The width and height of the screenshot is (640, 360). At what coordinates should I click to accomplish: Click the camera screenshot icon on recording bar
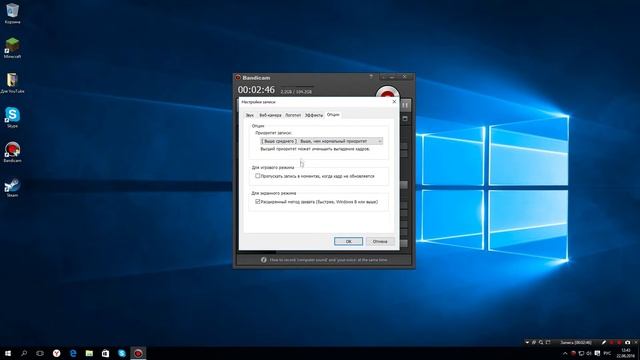(628, 342)
